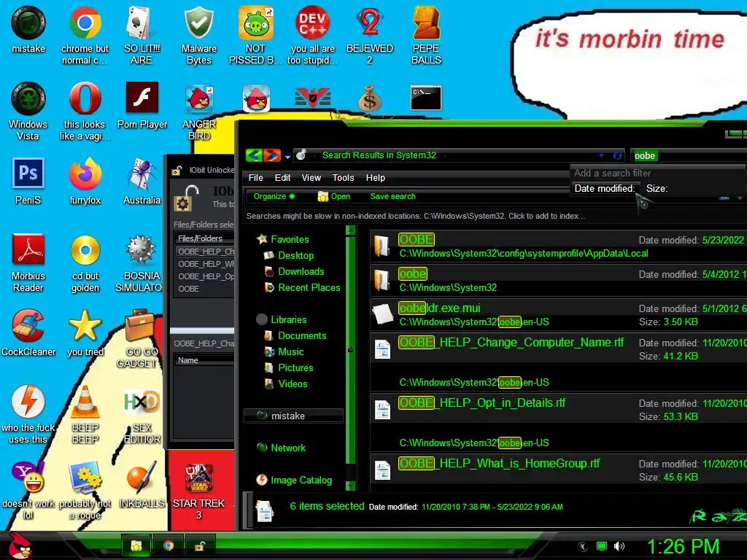Open 'NOT PISSED B...' bad piggies icon
The width and height of the screenshot is (747, 560).
pos(256,36)
